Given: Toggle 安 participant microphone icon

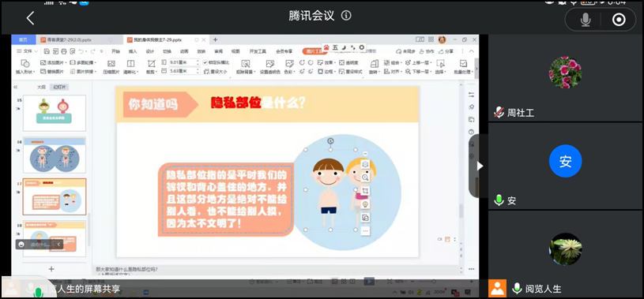Looking at the screenshot, I should click(499, 200).
